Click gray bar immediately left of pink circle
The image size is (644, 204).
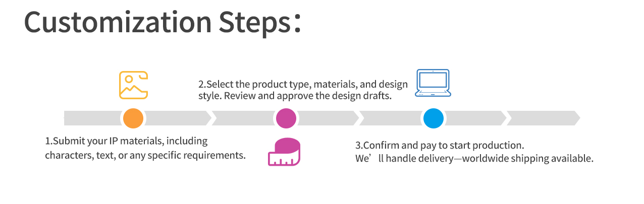244,118
